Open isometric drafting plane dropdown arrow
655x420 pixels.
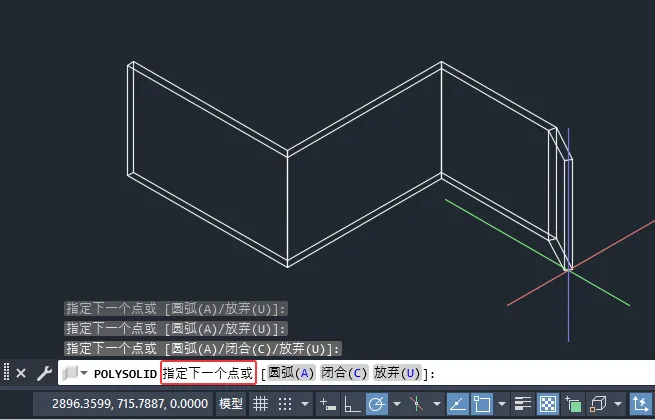[437, 404]
